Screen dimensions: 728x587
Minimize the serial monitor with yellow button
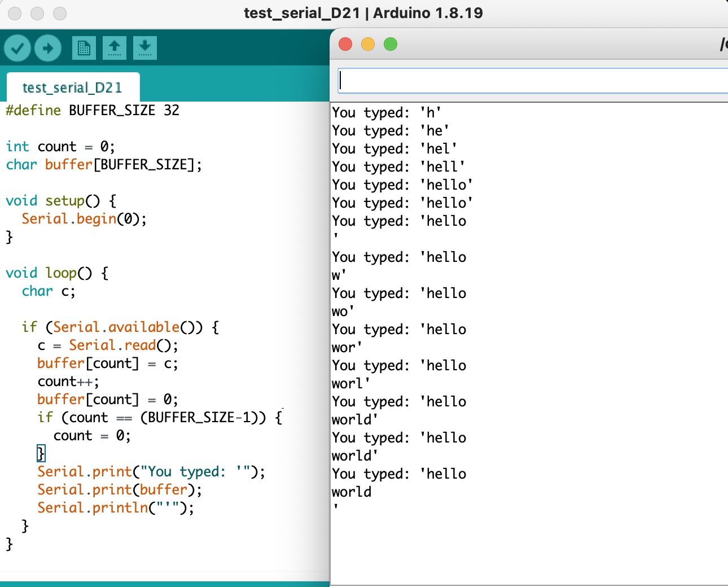368,44
